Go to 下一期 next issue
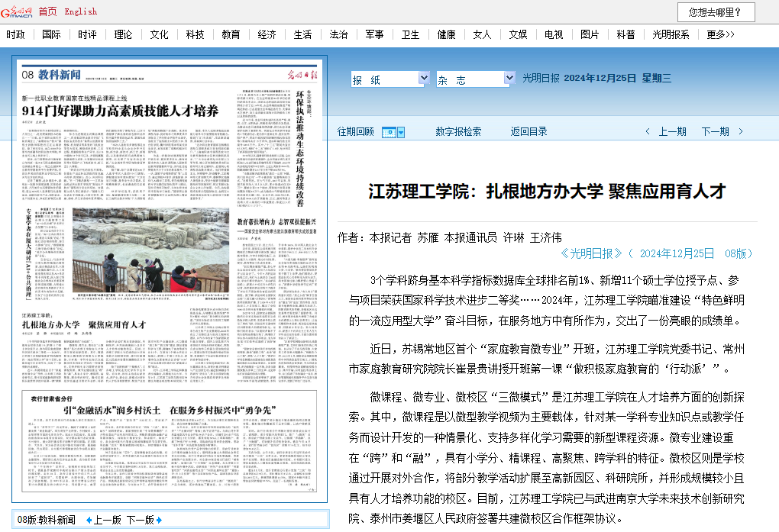 715,131
